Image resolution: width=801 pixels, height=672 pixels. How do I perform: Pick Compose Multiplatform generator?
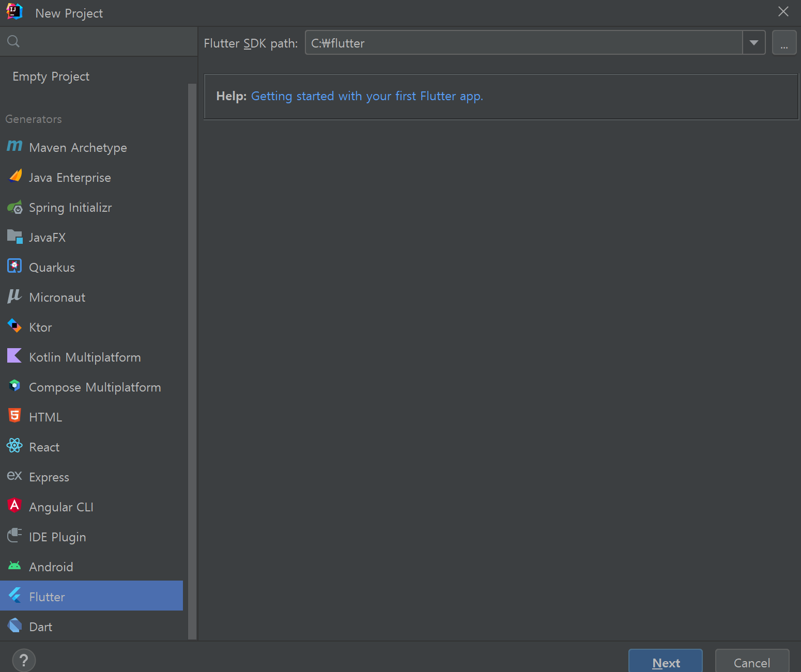tap(91, 387)
